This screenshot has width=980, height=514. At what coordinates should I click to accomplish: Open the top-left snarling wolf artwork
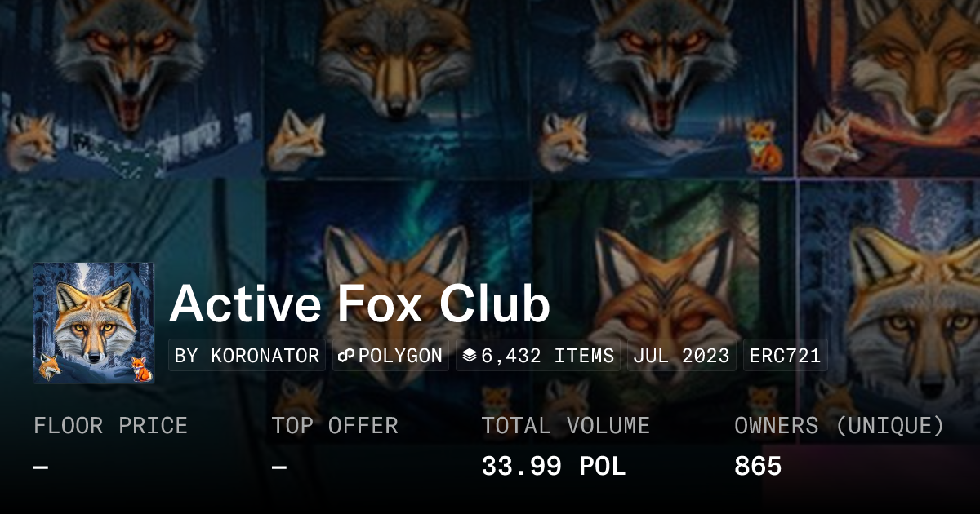click(x=131, y=88)
